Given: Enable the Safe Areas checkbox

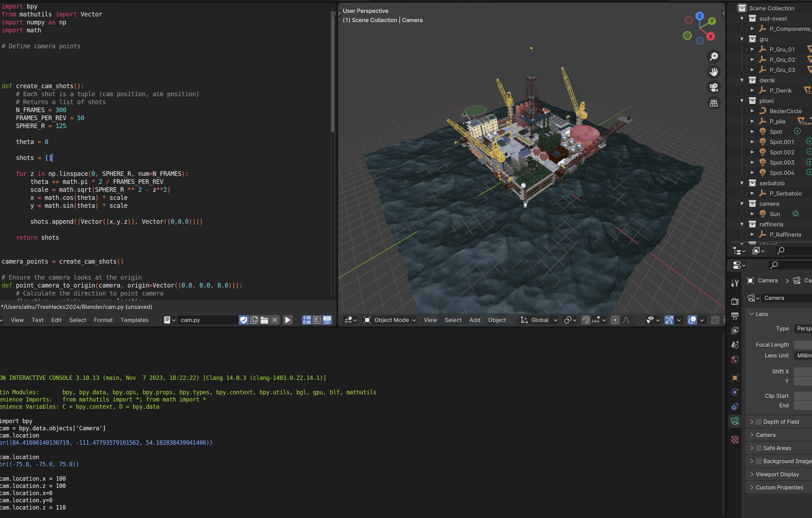Looking at the screenshot, I should pyautogui.click(x=759, y=448).
